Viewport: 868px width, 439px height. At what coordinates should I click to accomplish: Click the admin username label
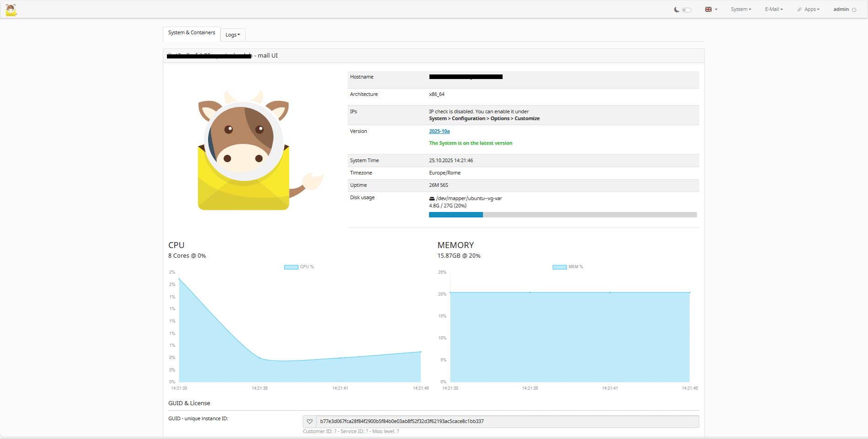tap(841, 10)
